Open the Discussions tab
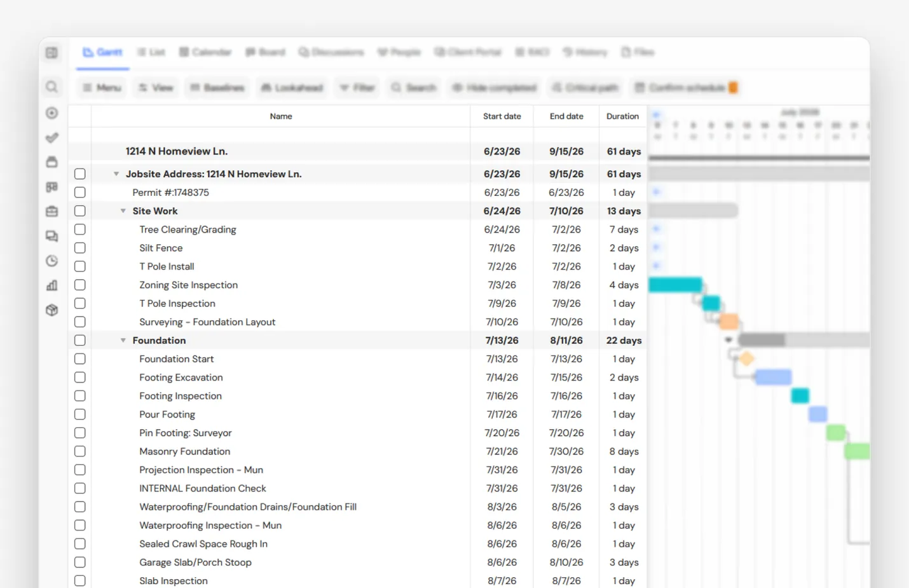 point(331,52)
